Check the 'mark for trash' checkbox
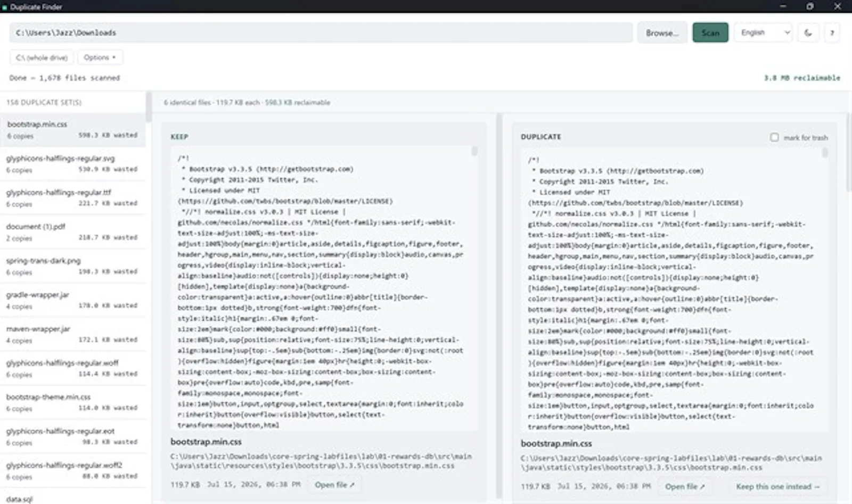Screen dimensions: 852x504 (x=774, y=137)
